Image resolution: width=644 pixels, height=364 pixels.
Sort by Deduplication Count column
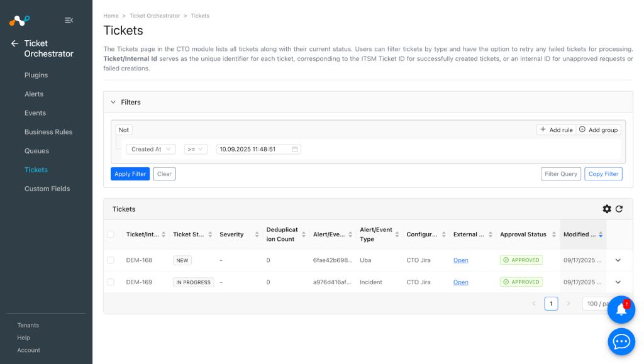(x=304, y=234)
